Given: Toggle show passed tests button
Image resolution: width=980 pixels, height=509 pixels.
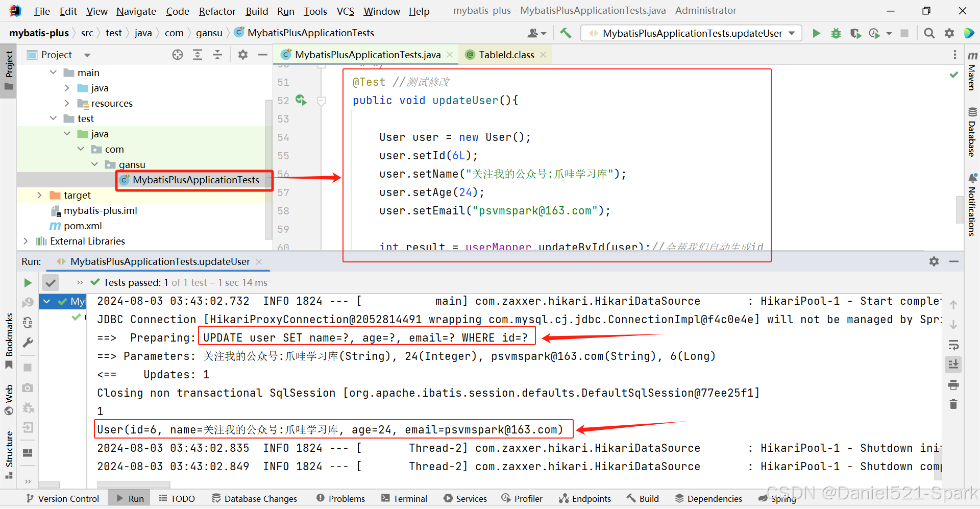Looking at the screenshot, I should tap(51, 282).
